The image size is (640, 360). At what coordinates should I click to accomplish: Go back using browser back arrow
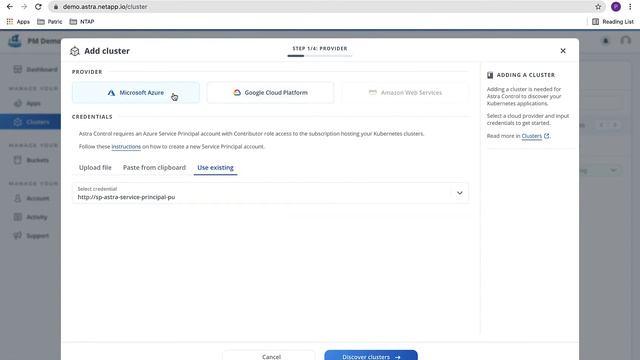click(x=10, y=7)
